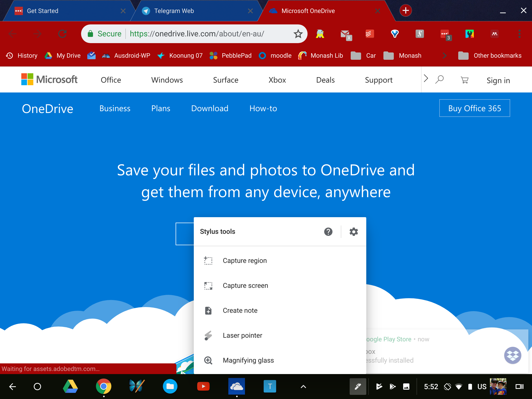Open Koonung 07 bookmark
The width and height of the screenshot is (532, 399).
click(180, 56)
